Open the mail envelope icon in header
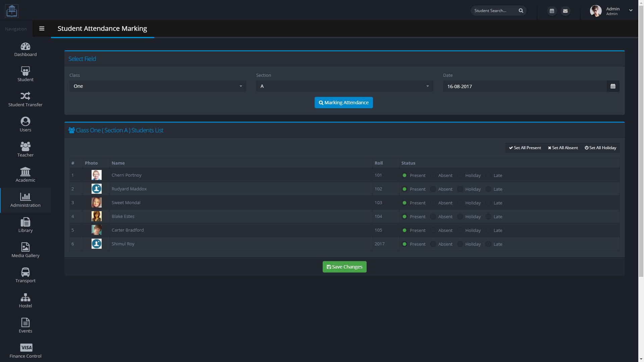 pos(565,11)
